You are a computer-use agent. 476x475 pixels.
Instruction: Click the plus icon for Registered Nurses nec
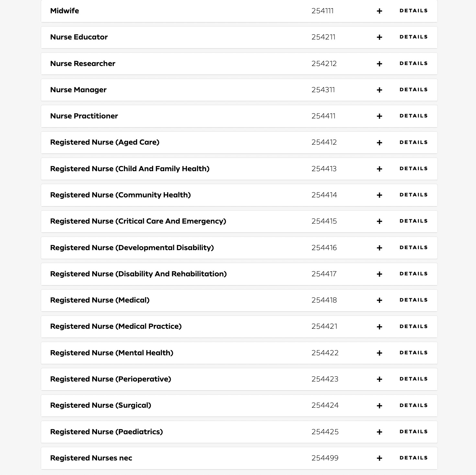pos(379,458)
